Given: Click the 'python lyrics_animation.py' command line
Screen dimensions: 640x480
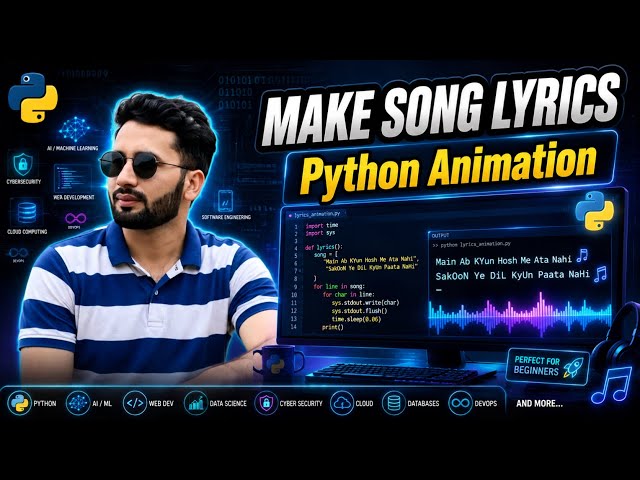Looking at the screenshot, I should coord(471,244).
